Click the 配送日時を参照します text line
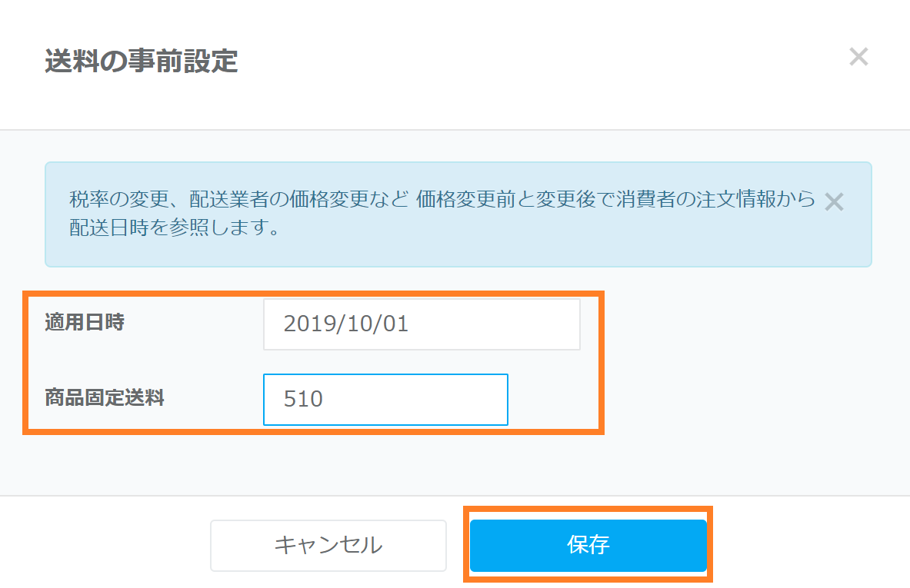This screenshot has height=588, width=910. (x=173, y=229)
